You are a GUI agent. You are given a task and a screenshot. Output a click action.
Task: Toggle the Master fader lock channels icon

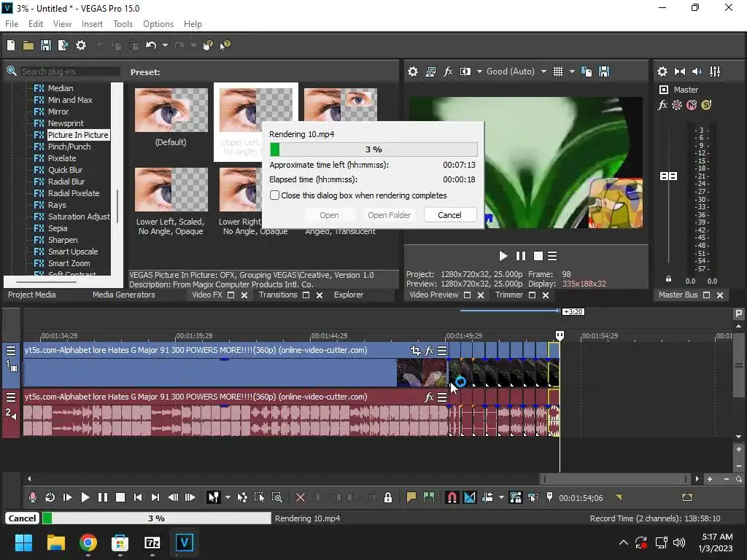point(668,279)
